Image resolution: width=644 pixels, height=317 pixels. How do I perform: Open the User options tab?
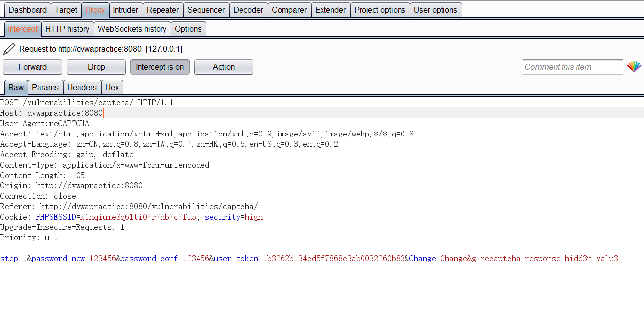point(436,10)
